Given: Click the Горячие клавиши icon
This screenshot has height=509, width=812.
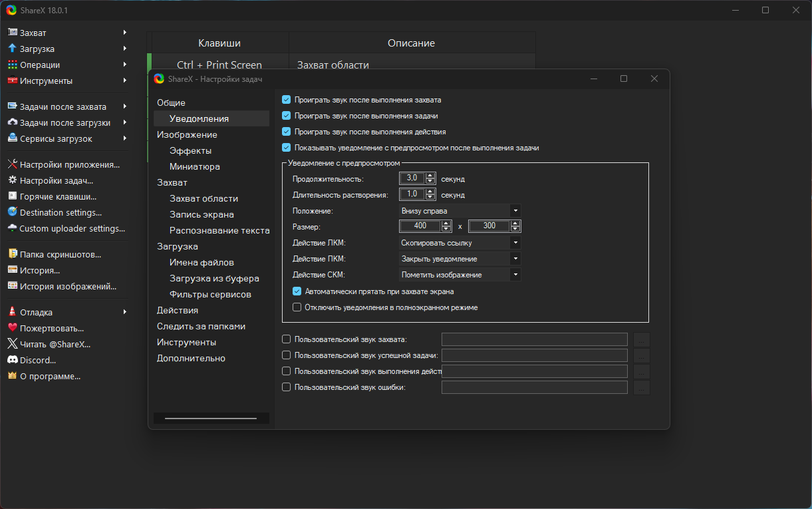Looking at the screenshot, I should click(12, 196).
